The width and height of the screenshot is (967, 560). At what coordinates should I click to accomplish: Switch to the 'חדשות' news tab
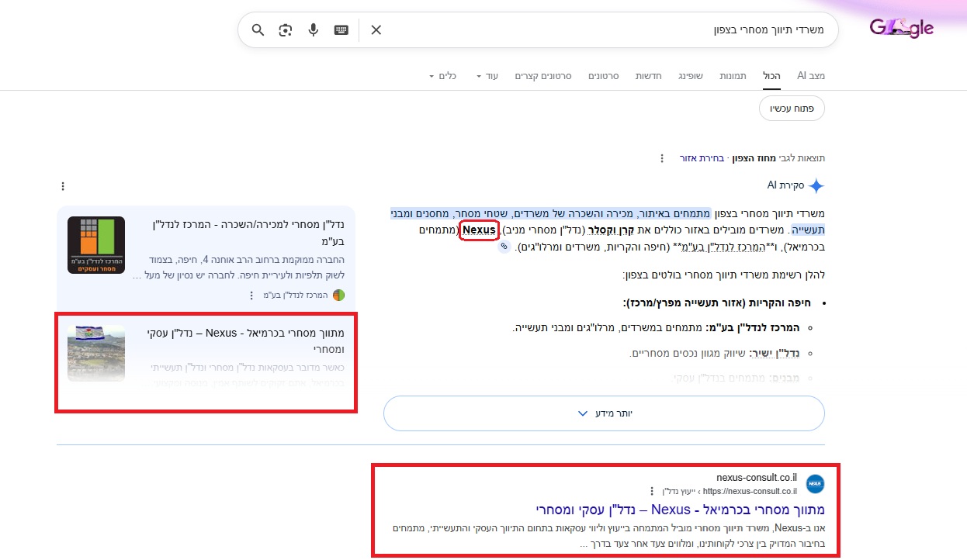coord(648,76)
